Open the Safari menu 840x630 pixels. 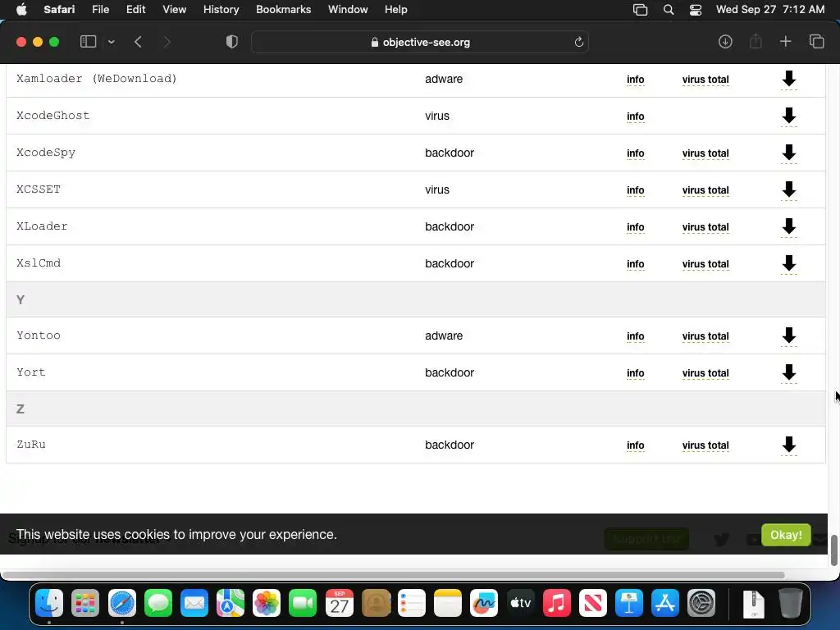pos(59,10)
